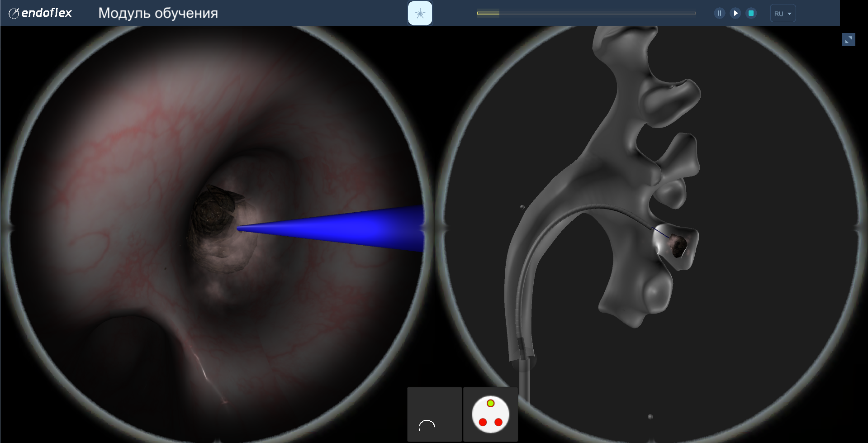This screenshot has height=443, width=868.
Task: Select the right red dot on the indicator
Action: pyautogui.click(x=498, y=422)
